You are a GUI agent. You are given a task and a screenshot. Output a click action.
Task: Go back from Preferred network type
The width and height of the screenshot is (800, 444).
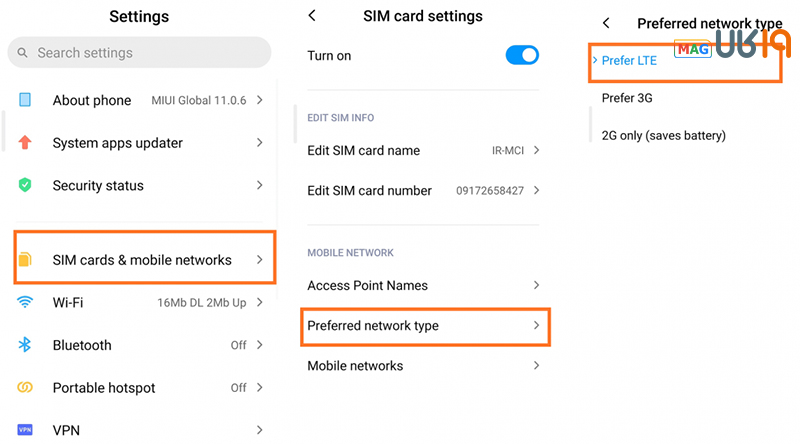(606, 23)
